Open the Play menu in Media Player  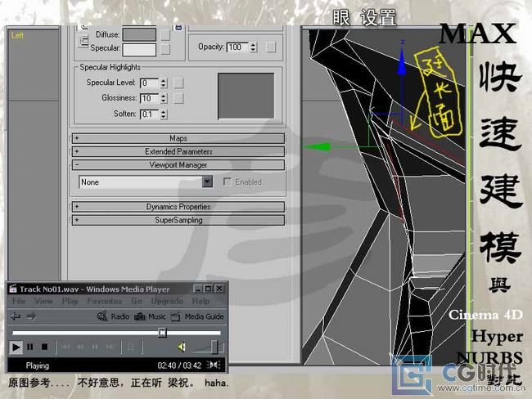point(70,301)
